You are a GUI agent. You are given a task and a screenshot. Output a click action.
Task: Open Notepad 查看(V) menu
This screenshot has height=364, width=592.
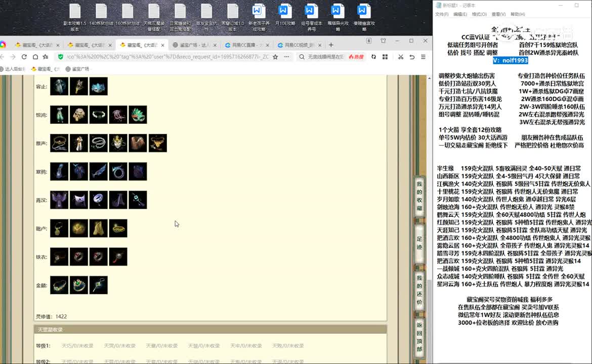[498, 14]
